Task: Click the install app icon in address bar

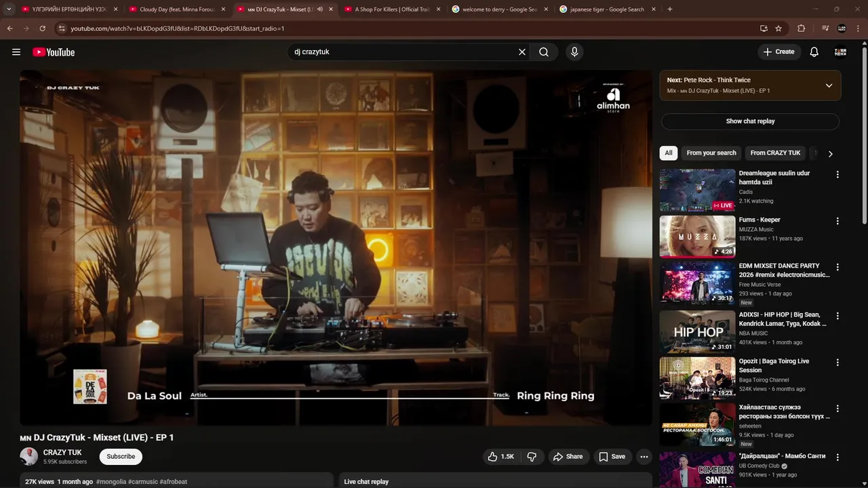Action: (764, 28)
